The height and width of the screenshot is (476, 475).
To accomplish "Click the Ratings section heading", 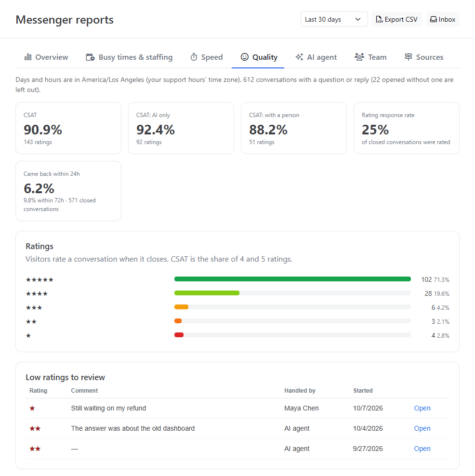I will tap(40, 246).
